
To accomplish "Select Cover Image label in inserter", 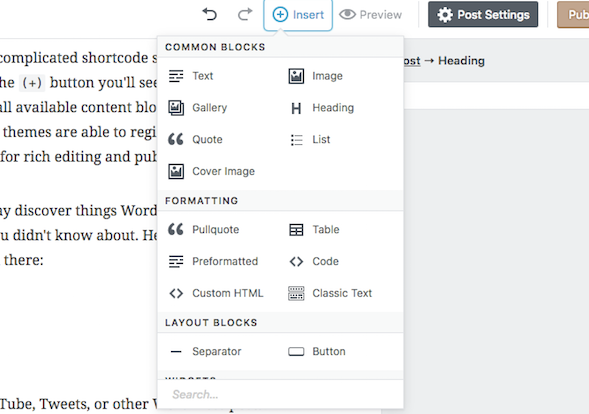I will 224,171.
